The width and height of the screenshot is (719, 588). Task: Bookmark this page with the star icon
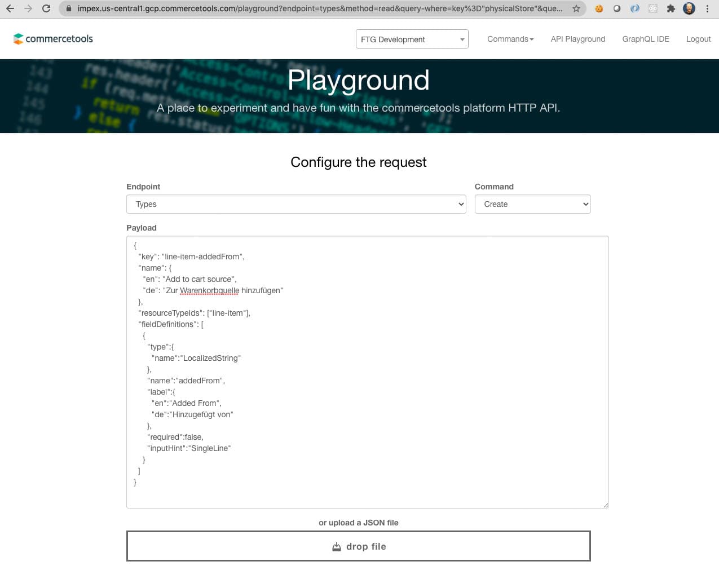(x=576, y=8)
